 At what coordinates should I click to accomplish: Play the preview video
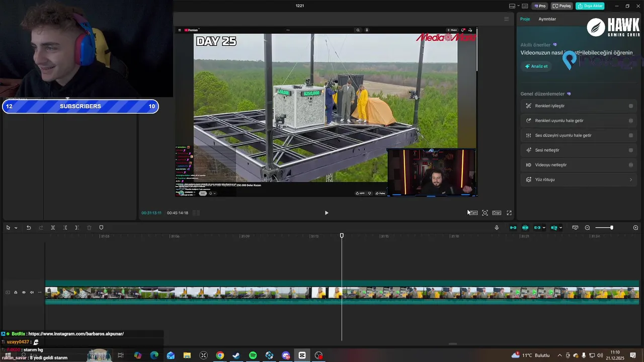(x=326, y=213)
